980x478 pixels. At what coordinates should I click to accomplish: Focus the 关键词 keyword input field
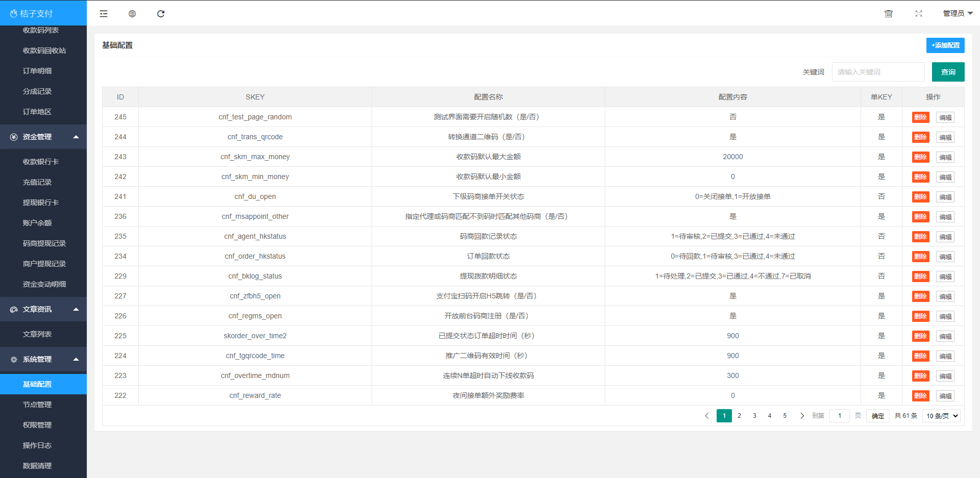[878, 72]
